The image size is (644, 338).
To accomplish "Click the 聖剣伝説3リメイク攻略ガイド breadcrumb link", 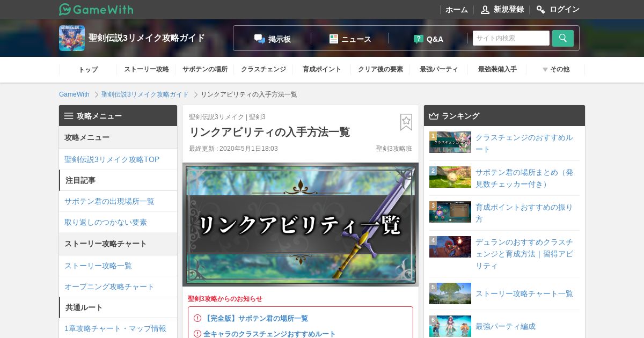I will point(145,94).
